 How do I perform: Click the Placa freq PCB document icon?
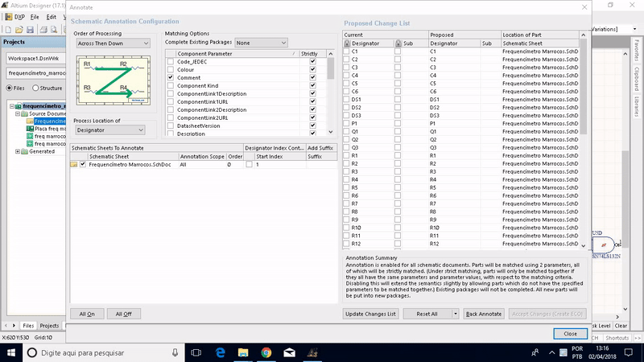[x=30, y=129]
